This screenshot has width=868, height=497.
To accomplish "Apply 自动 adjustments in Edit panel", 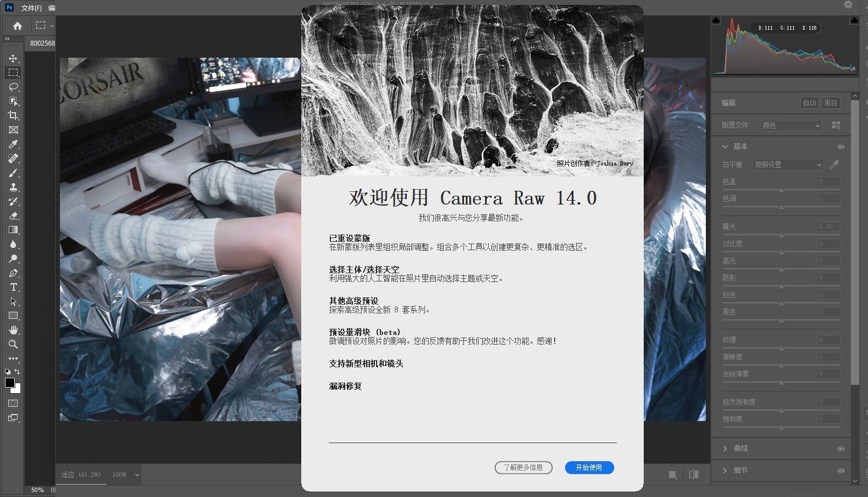I will [809, 103].
